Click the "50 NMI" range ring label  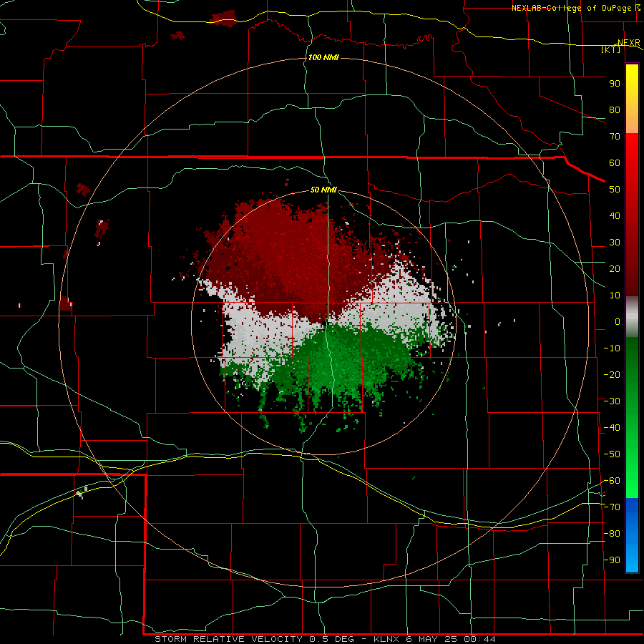pyautogui.click(x=323, y=190)
